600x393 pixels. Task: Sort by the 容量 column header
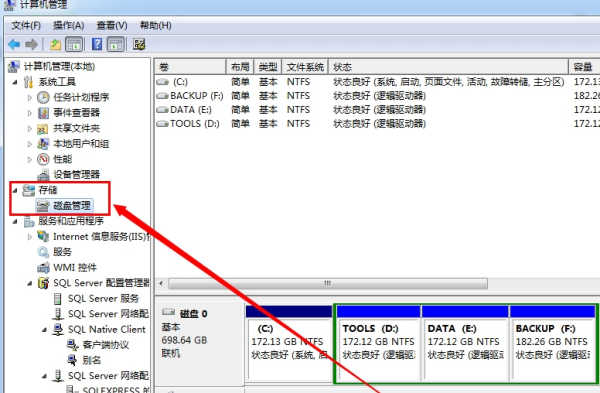[584, 67]
